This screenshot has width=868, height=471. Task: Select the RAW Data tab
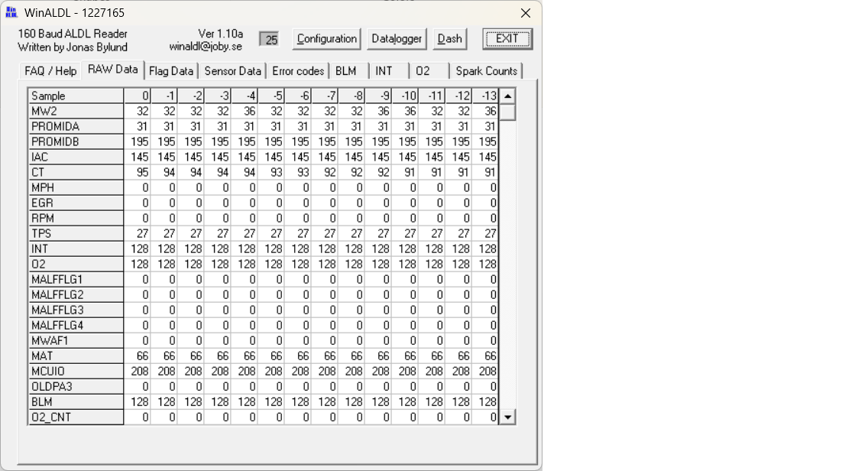(x=112, y=70)
